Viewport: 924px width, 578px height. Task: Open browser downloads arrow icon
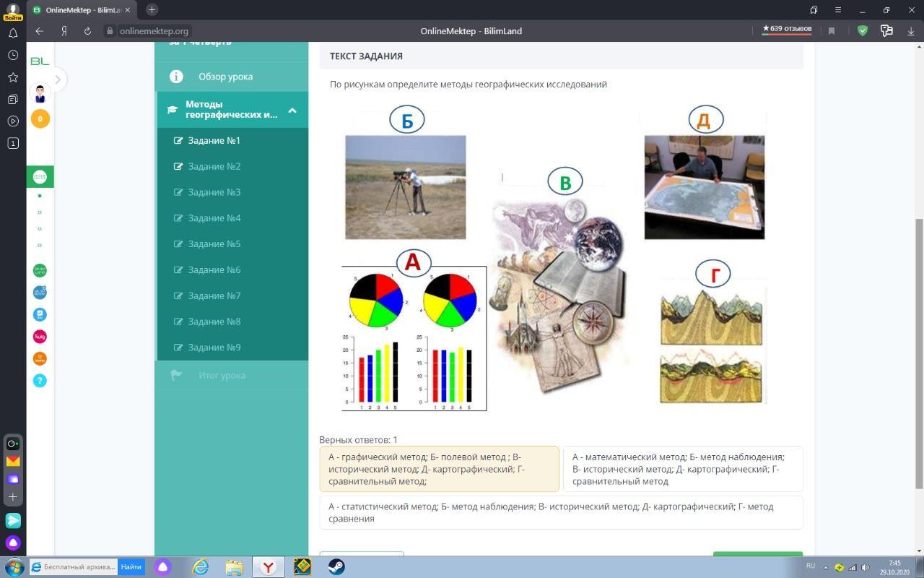tap(911, 31)
